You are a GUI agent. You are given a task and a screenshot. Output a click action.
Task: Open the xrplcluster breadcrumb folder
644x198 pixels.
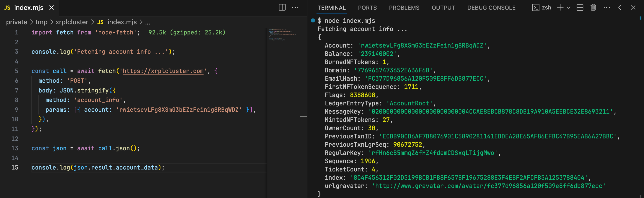tap(72, 22)
